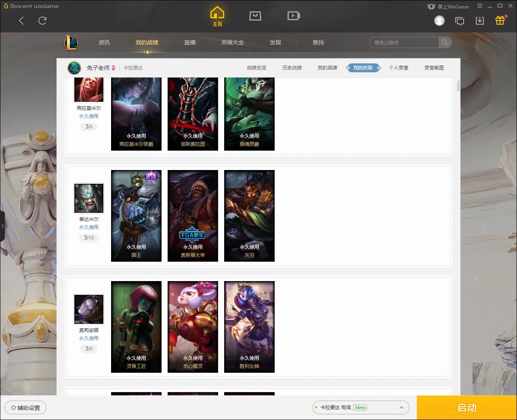517x420 pixels.
Task: Open the 奥斯曼大帝 skin thumbnail
Action: pos(193,216)
